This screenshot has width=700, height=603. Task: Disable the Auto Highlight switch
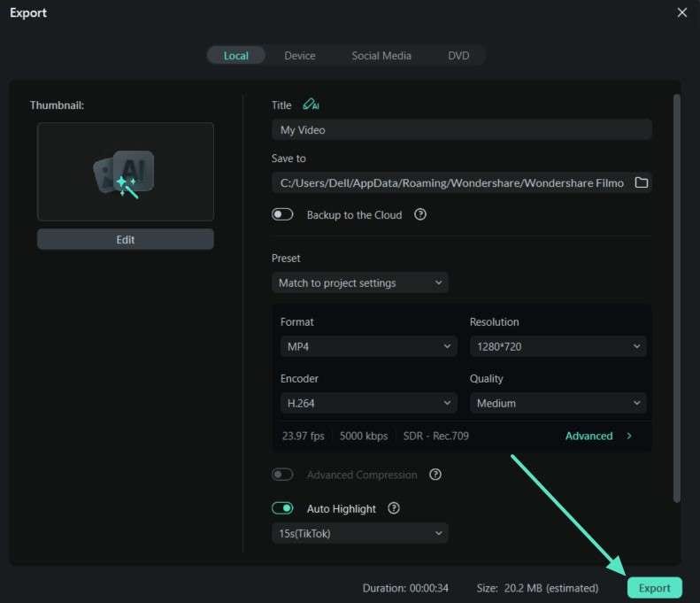282,508
